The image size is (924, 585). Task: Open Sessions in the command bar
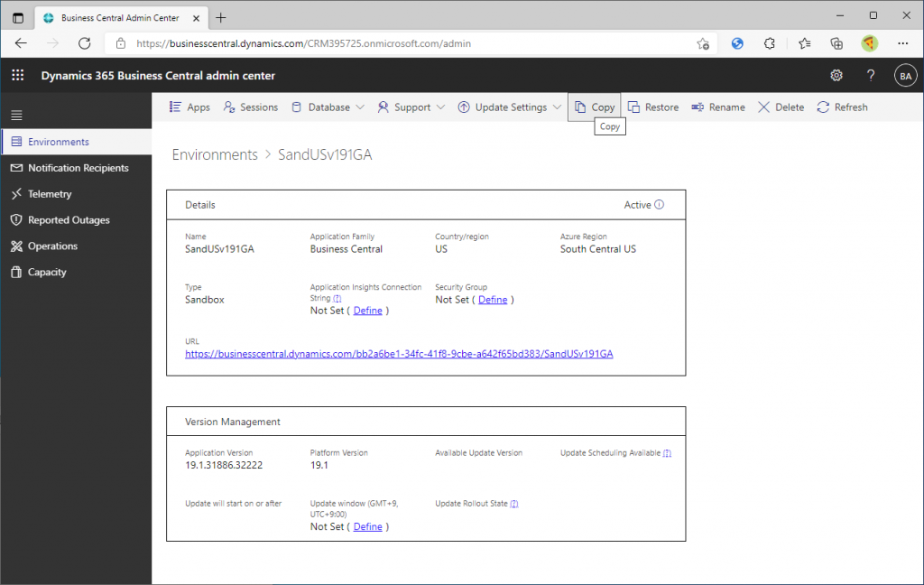coord(251,107)
